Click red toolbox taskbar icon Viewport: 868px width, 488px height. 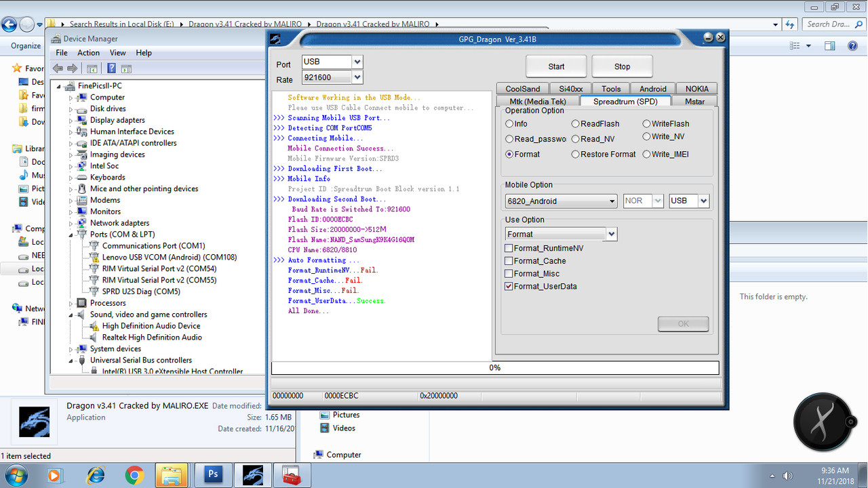tap(292, 475)
